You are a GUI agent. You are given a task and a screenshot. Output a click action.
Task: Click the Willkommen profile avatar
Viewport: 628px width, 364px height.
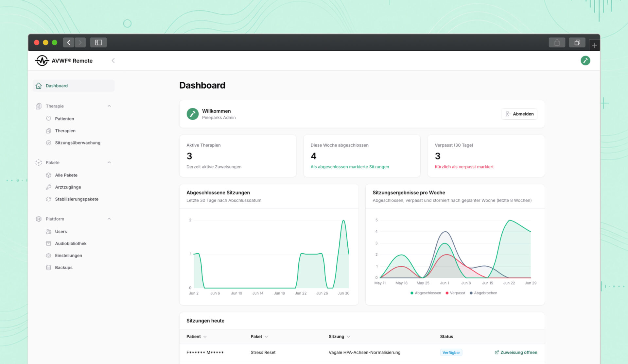[193, 114]
